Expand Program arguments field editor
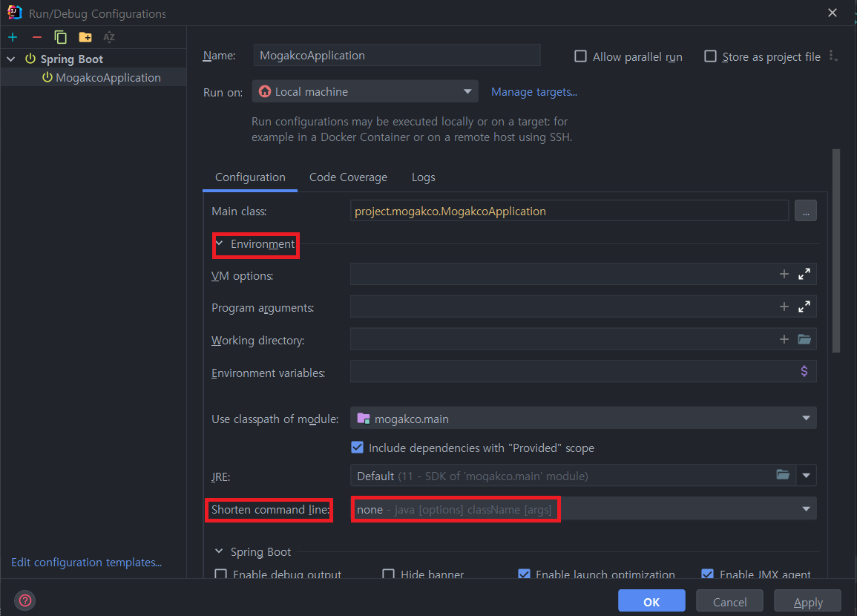This screenshot has height=616, width=857. tap(804, 307)
